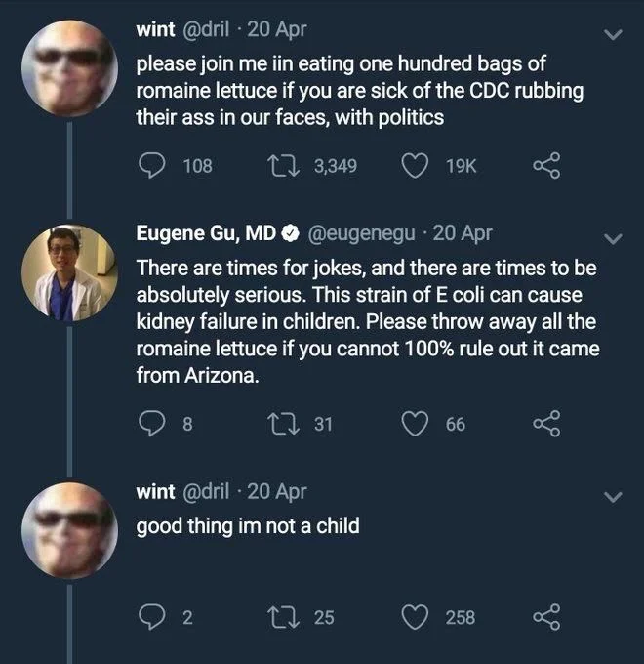Expand the menu chevron on Eugene Gu's tweet
644x664 pixels.
coord(613,239)
